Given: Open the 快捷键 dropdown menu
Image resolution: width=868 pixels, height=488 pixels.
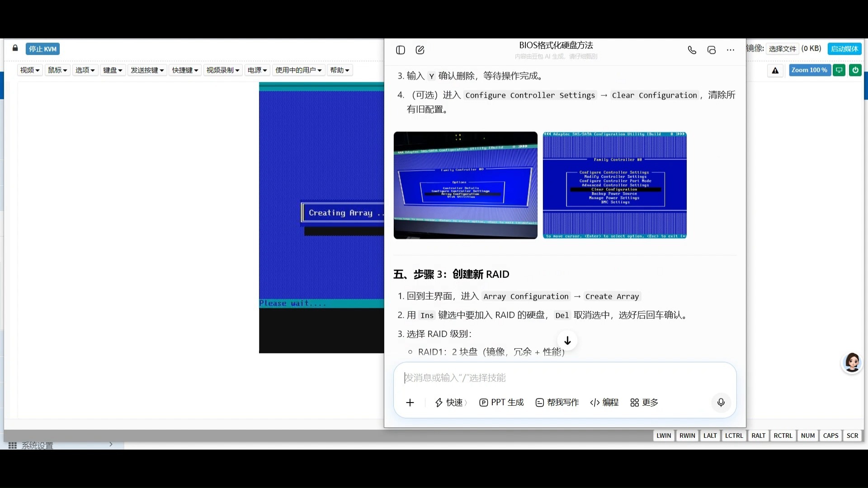Looking at the screenshot, I should pyautogui.click(x=185, y=70).
